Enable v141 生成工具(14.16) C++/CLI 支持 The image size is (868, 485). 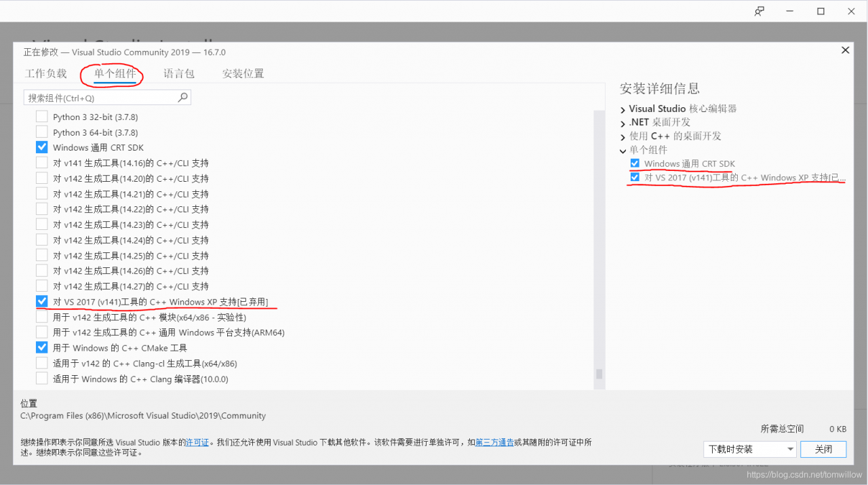point(42,163)
